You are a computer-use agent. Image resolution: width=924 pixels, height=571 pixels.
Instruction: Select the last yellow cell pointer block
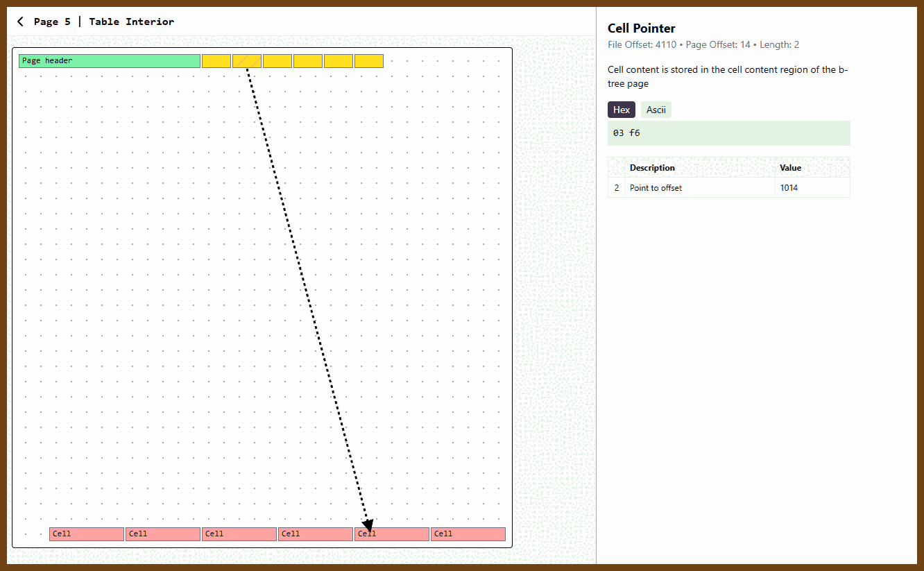coord(369,61)
